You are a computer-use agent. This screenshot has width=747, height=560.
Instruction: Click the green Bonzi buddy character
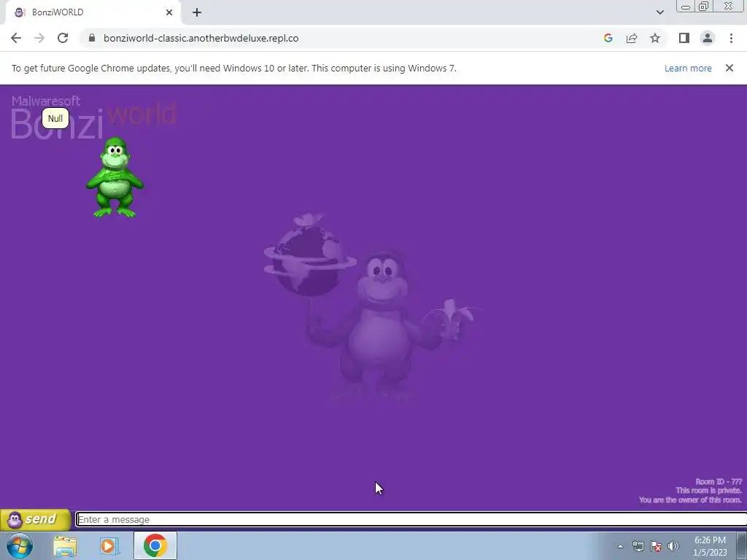pos(115,178)
